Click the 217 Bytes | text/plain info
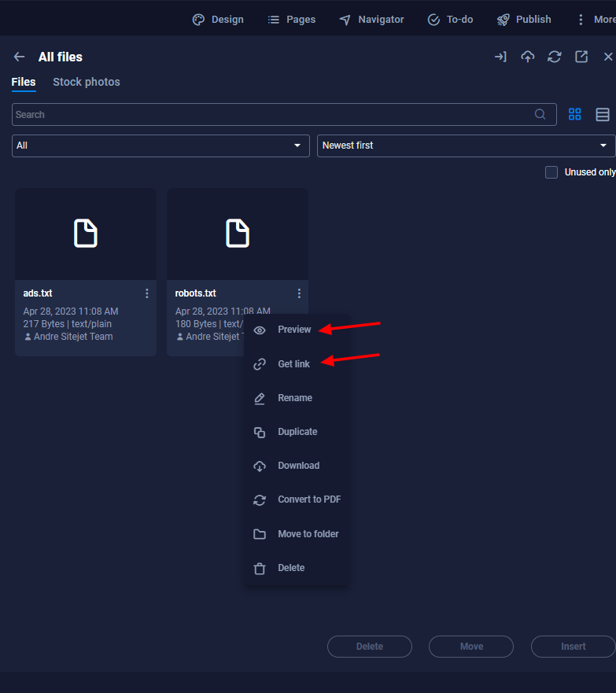This screenshot has width=616, height=693. coord(67,324)
